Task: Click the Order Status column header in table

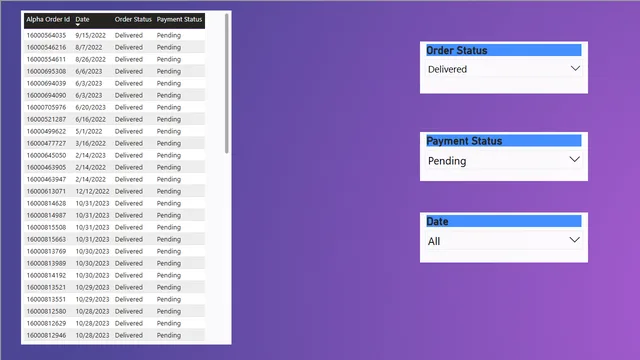Action: pos(133,19)
